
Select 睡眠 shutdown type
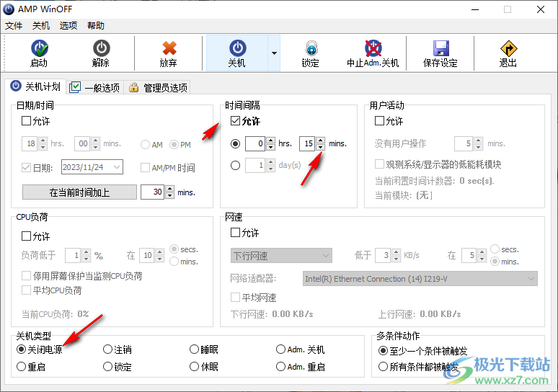tap(195, 349)
